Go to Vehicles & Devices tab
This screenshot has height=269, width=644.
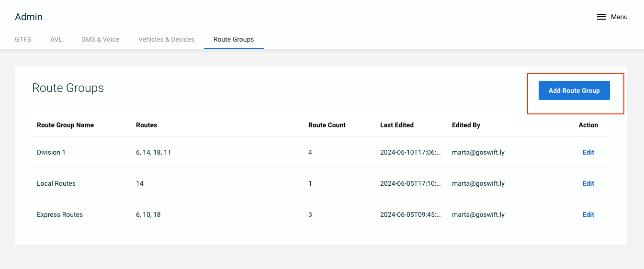166,39
